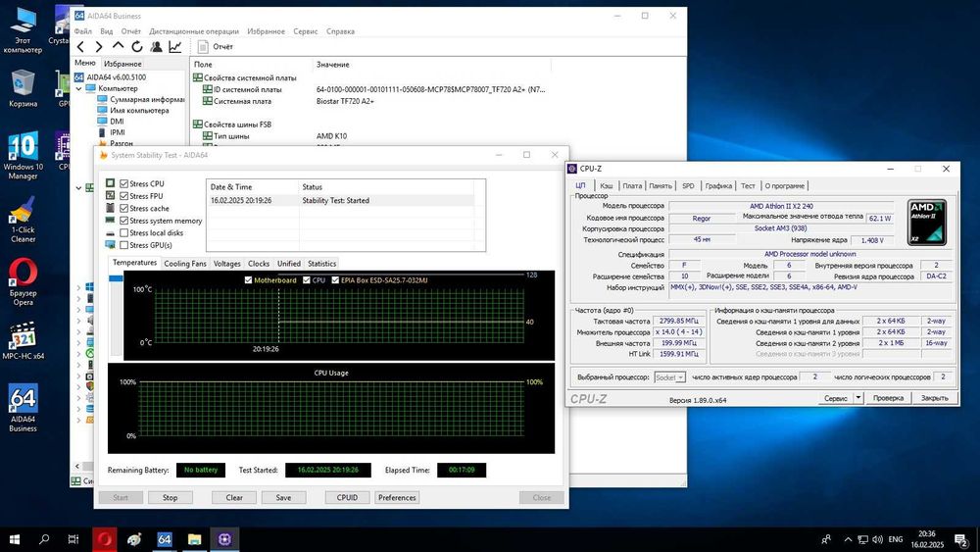Screen dimensions: 980x552
Task: Switch to the Voltages tab
Action: [227, 264]
